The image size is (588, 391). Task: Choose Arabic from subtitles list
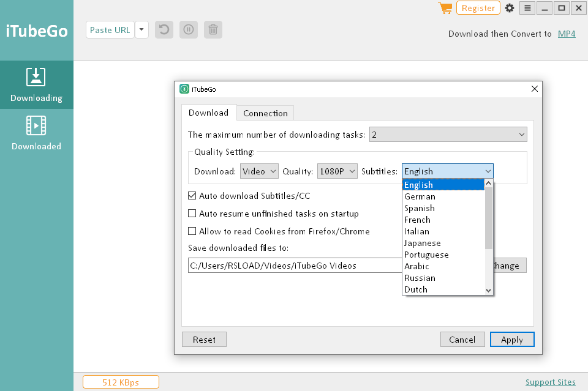coord(443,266)
